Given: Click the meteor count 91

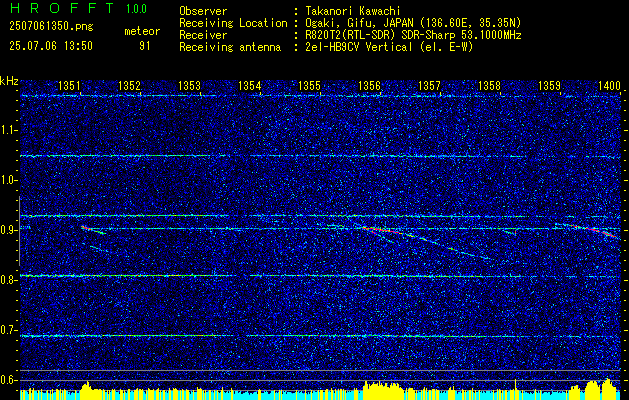Looking at the screenshot, I should pos(145,46).
